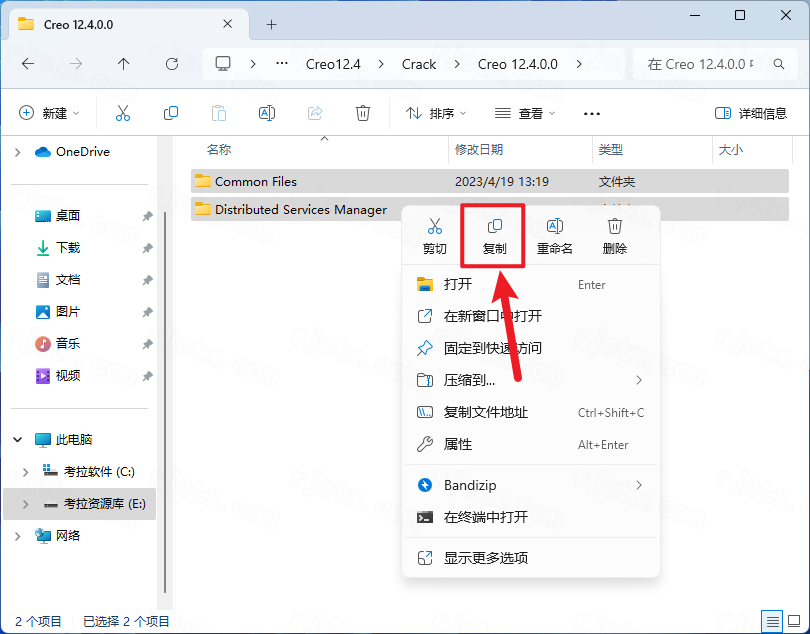Navigate to Crack breadcrumb
This screenshot has height=634, width=810.
pos(419,64)
